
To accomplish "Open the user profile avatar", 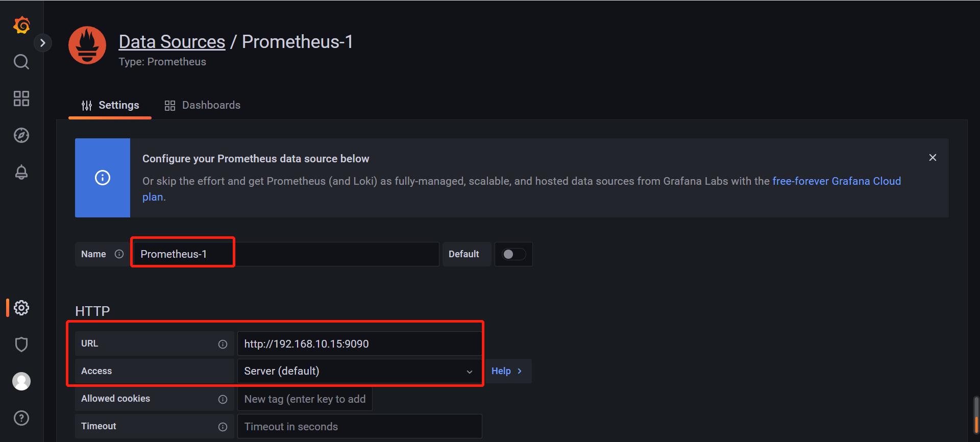I will coord(21,381).
